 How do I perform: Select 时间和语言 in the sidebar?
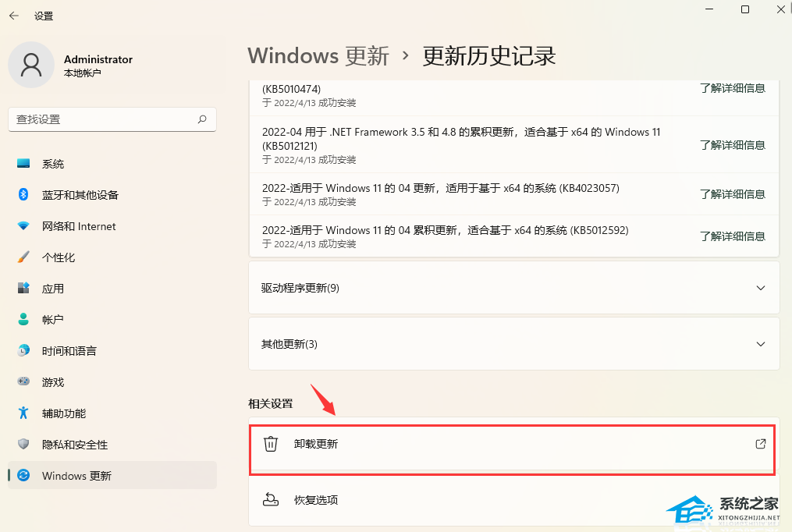[x=69, y=351]
